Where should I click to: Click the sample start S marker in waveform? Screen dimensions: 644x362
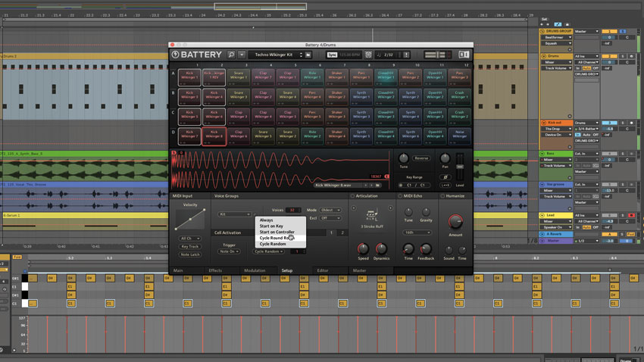(x=174, y=153)
